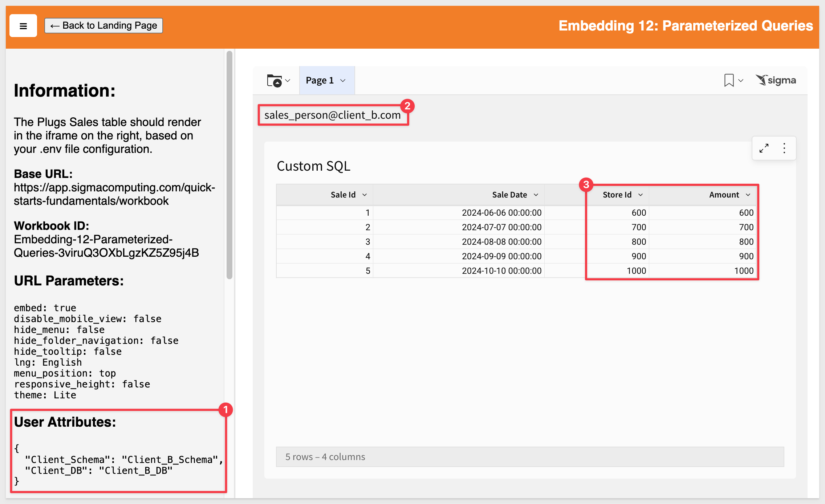The height and width of the screenshot is (504, 825).
Task: Open the hamburger menu button
Action: tap(23, 26)
